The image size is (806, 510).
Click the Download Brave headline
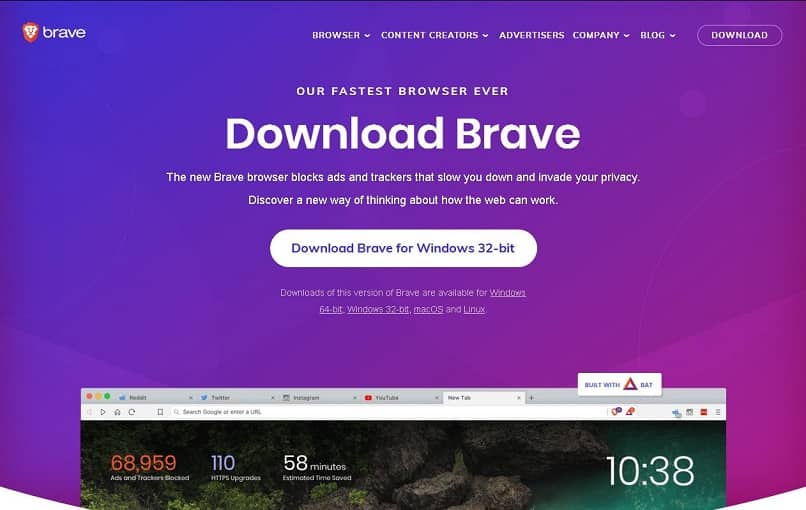(403, 134)
